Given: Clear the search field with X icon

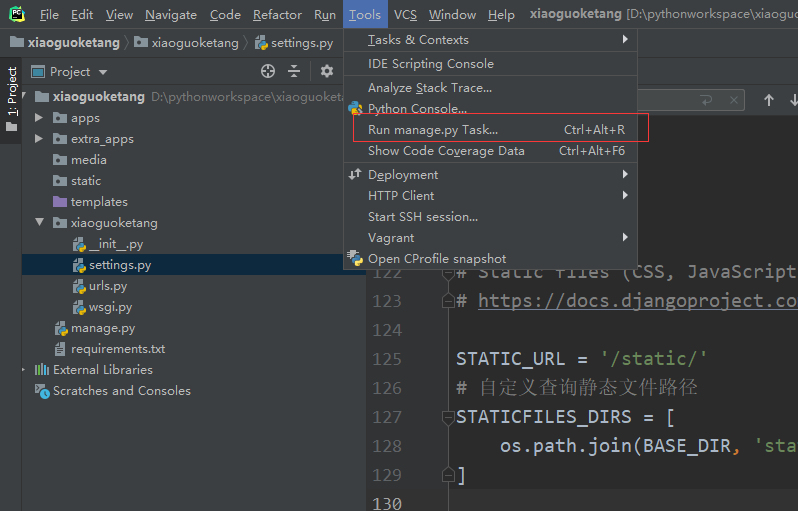Looking at the screenshot, I should point(733,100).
